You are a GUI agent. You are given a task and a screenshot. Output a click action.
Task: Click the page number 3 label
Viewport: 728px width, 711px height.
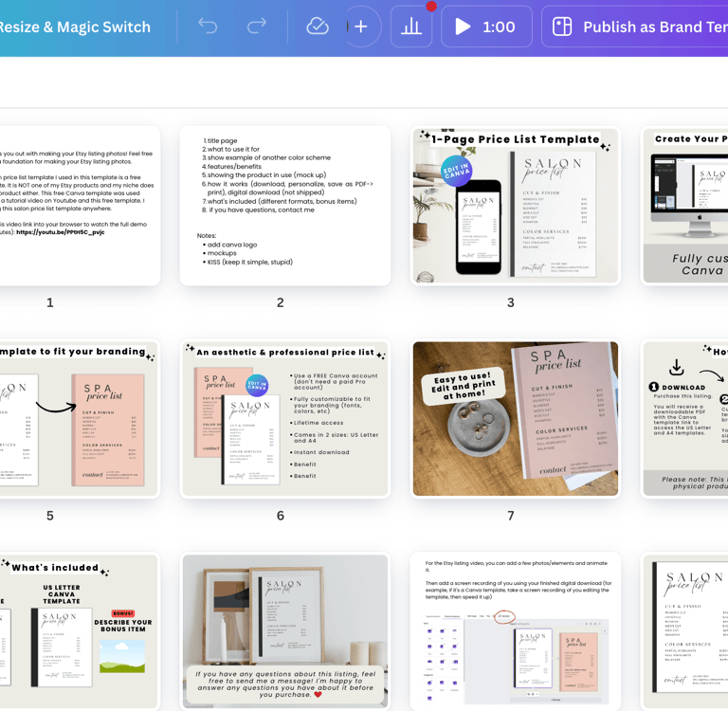pyautogui.click(x=511, y=302)
